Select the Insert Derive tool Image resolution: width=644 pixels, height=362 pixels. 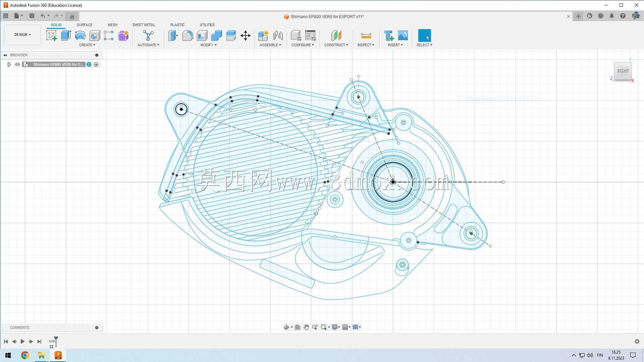pyautogui.click(x=389, y=36)
